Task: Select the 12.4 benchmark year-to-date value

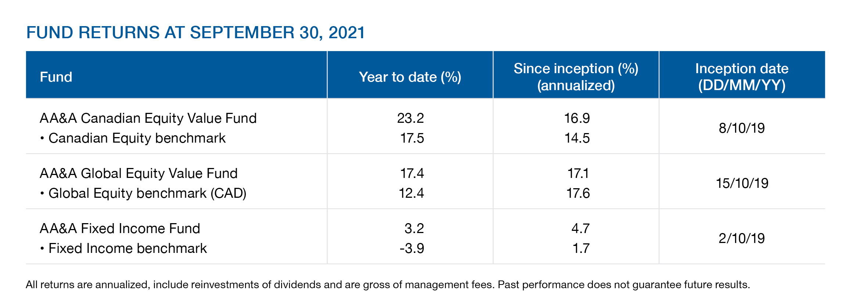Action: click(x=411, y=193)
